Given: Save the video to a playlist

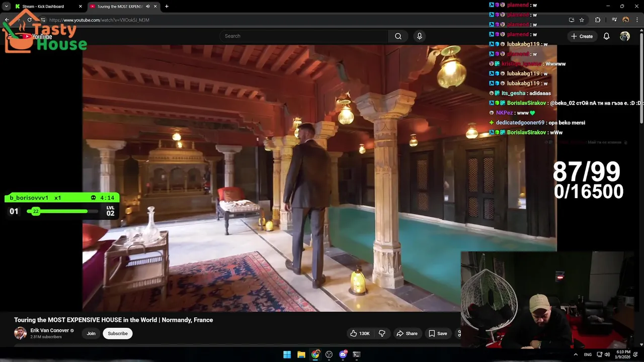Looking at the screenshot, I should point(438,333).
